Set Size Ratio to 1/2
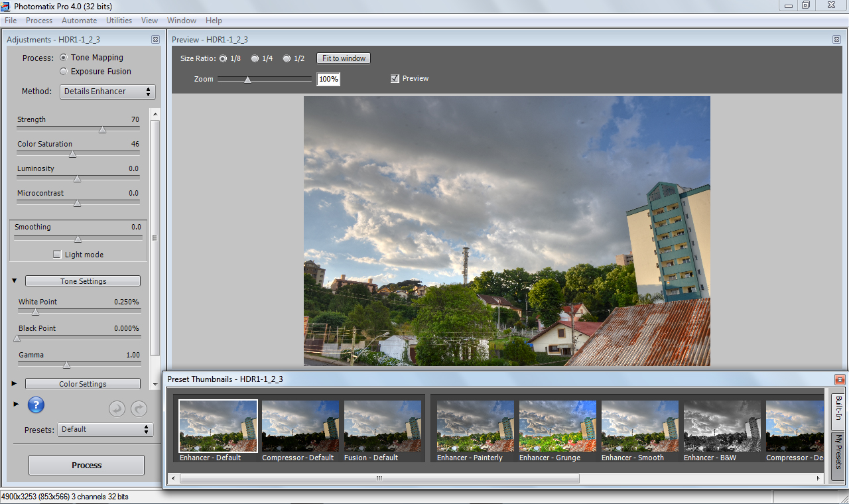 [287, 58]
